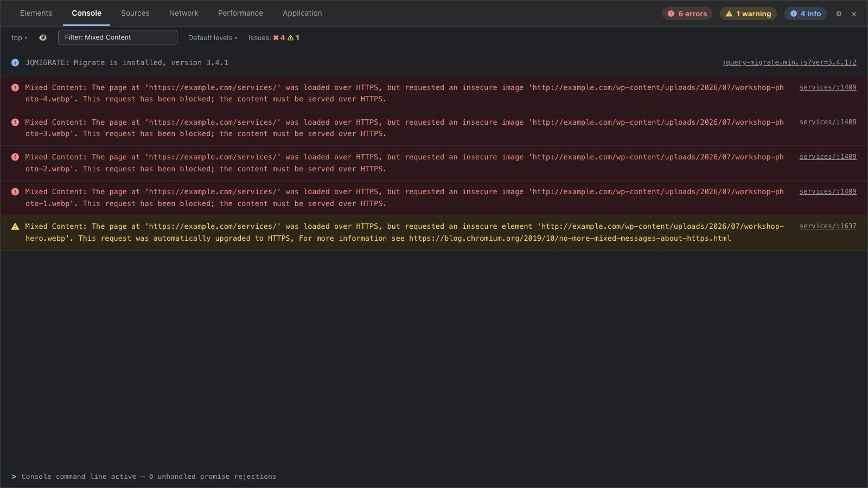868x488 pixels.
Task: Toggle the live expression eye icon
Action: coord(43,37)
